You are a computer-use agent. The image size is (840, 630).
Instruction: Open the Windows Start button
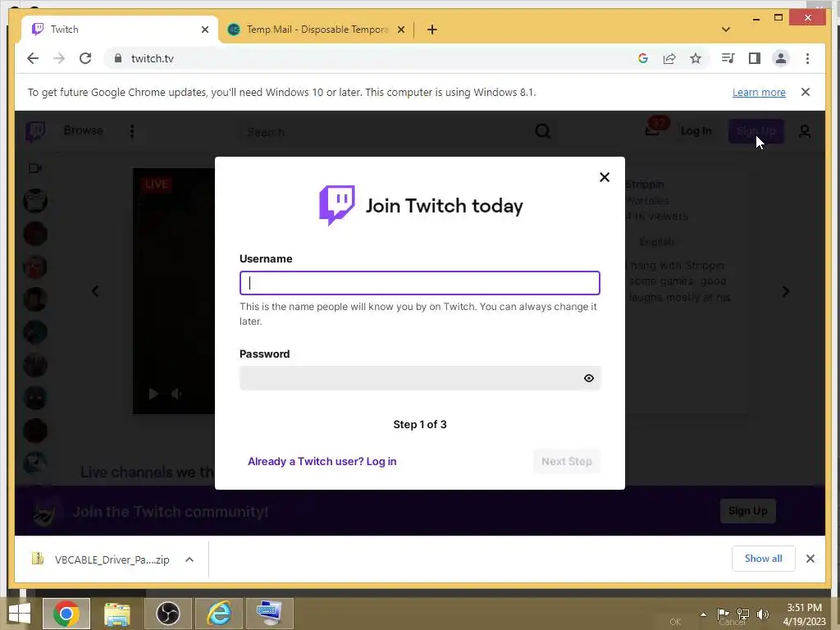tap(20, 614)
